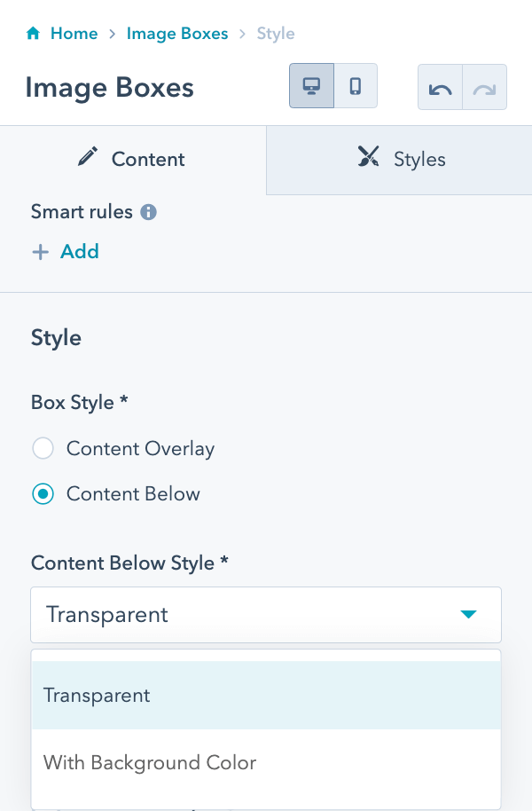Click the Home icon in breadcrumb
Viewport: 532px width, 811px height.
(34, 34)
